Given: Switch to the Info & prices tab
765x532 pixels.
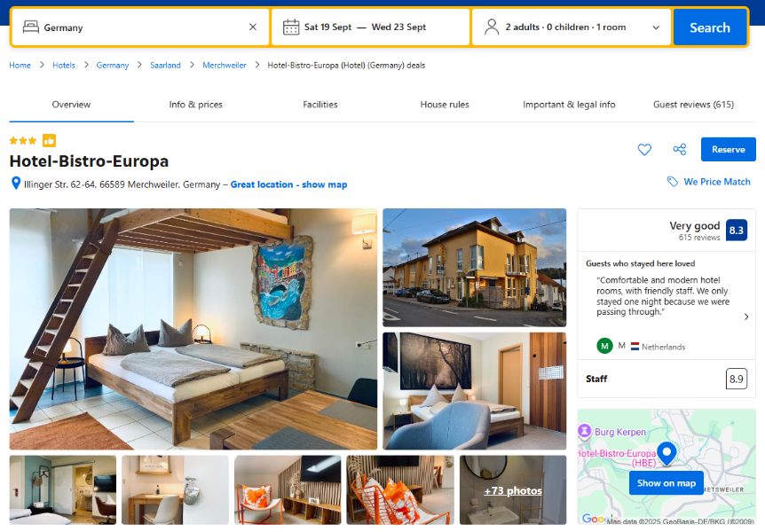Looking at the screenshot, I should (x=195, y=105).
